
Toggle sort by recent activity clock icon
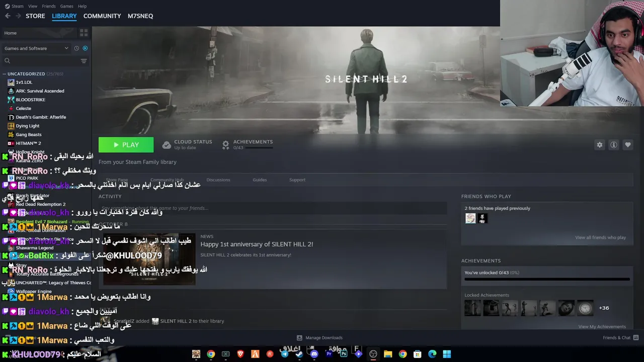76,48
